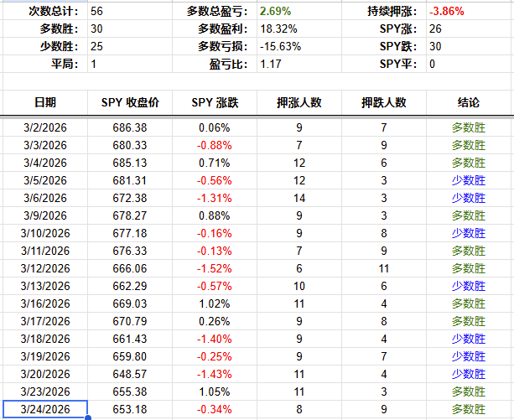Select closing price 662.29
The image size is (514, 420).
[x=130, y=287]
